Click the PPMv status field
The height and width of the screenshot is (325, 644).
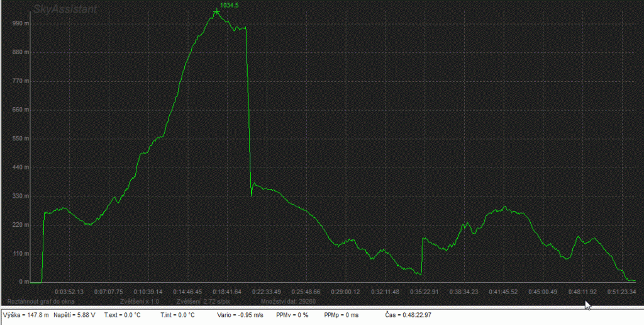[x=292, y=314]
